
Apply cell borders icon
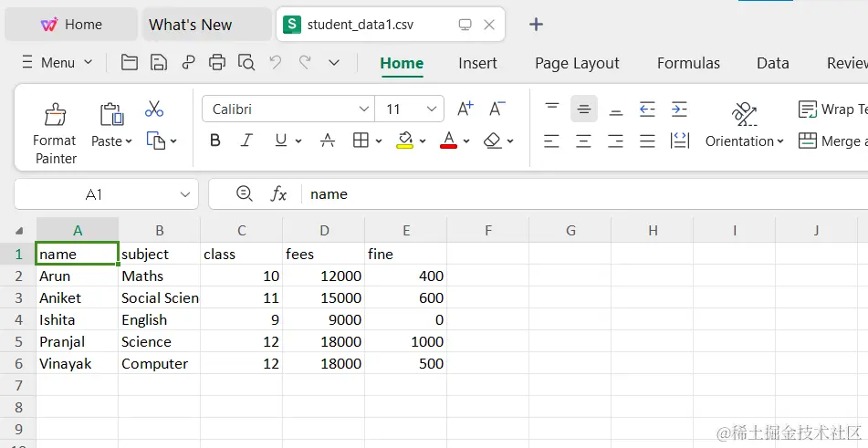click(x=361, y=141)
